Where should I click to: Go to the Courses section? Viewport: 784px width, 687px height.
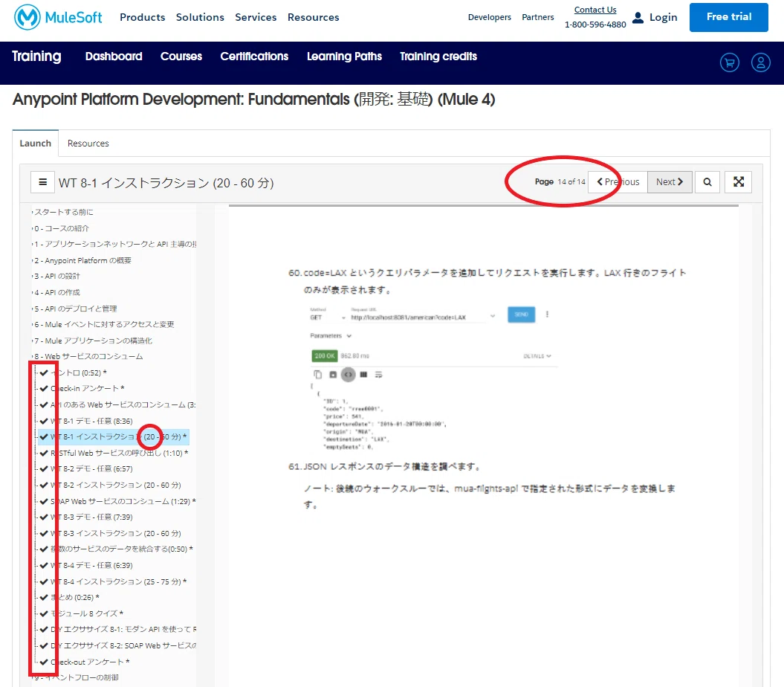(181, 56)
